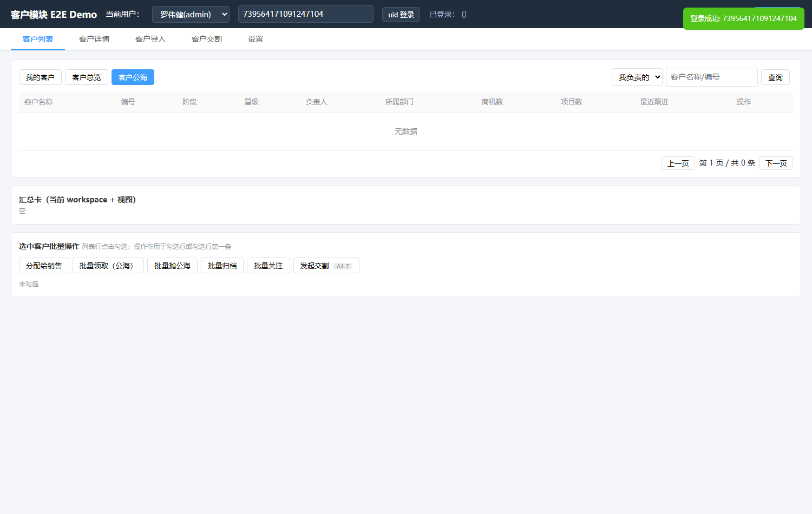Viewport: 812px width, 514px height.
Task: Go to previous page with 上一页
Action: (678, 163)
